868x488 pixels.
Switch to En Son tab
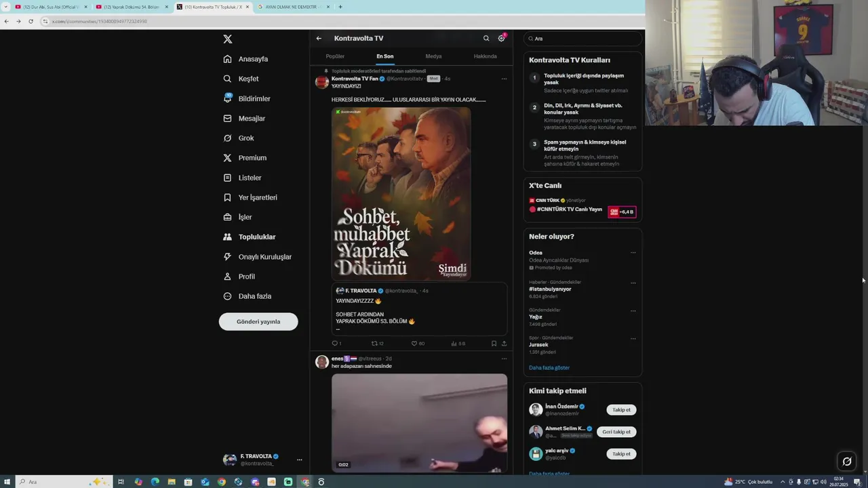pos(385,56)
